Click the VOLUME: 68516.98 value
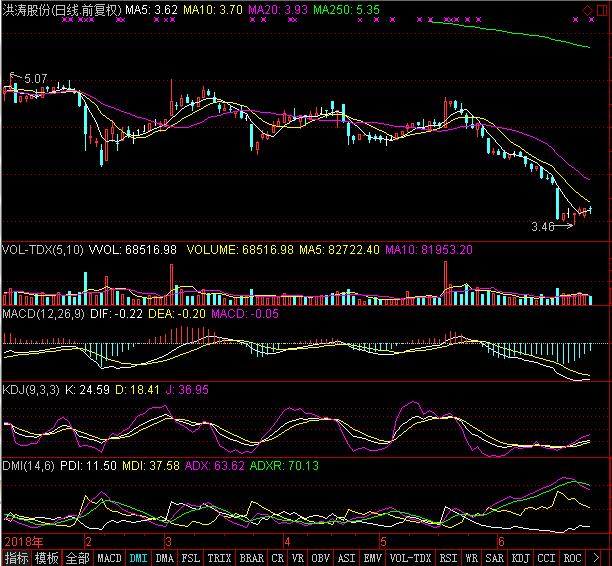 (x=240, y=249)
